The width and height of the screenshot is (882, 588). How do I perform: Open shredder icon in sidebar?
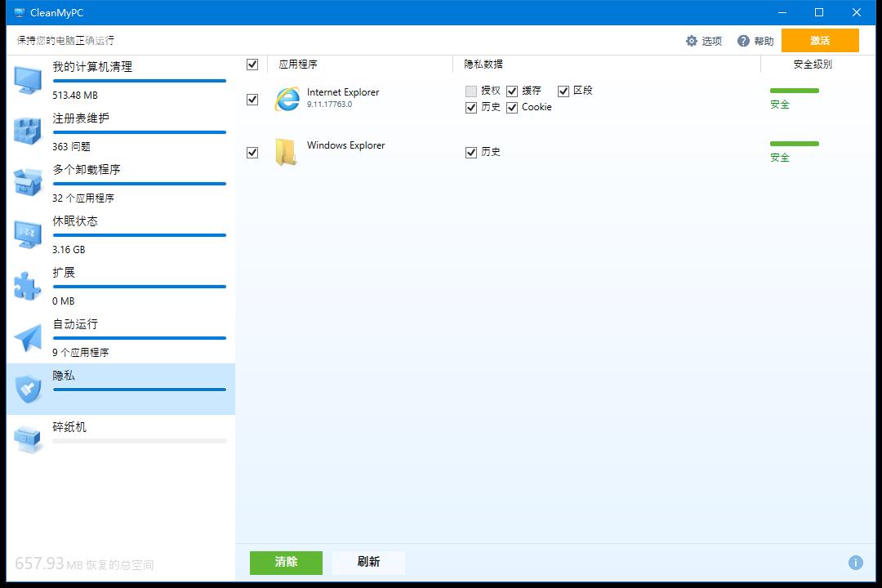[28, 440]
